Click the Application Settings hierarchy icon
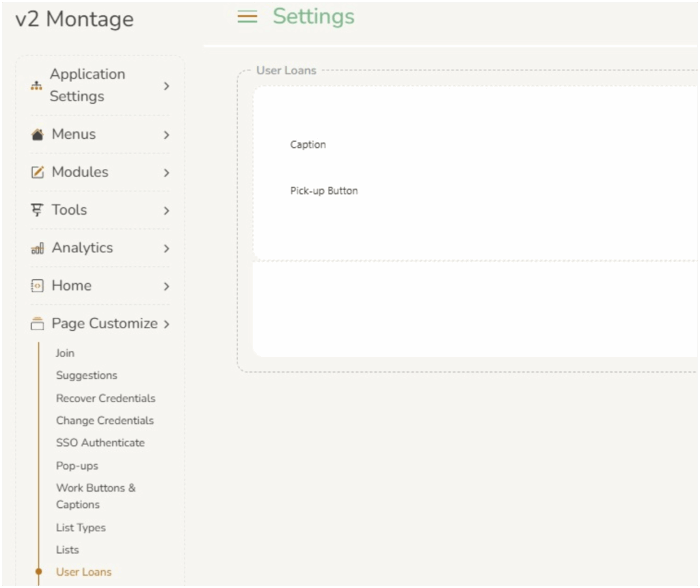Image resolution: width=700 pixels, height=588 pixels. (x=37, y=86)
